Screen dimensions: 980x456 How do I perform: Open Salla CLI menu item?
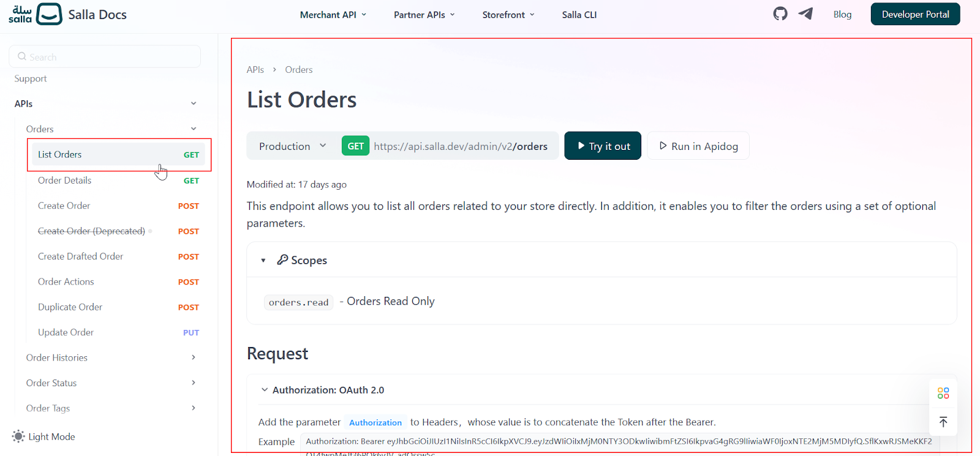click(x=579, y=15)
